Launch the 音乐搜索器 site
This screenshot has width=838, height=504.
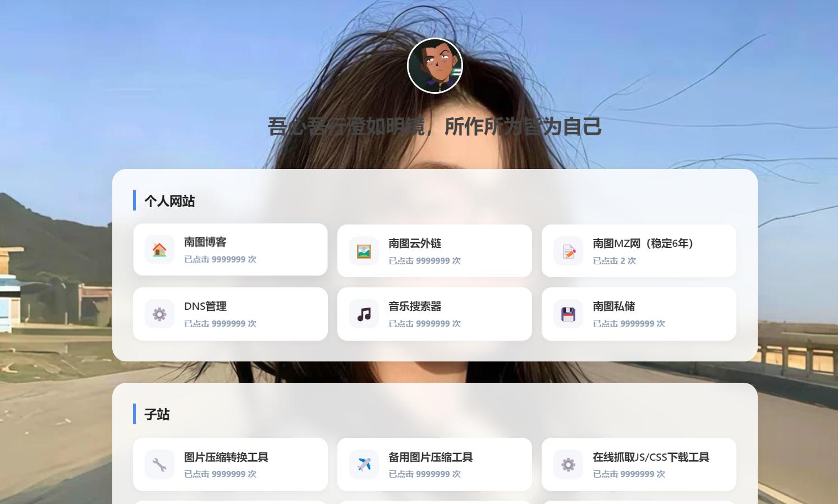[434, 314]
